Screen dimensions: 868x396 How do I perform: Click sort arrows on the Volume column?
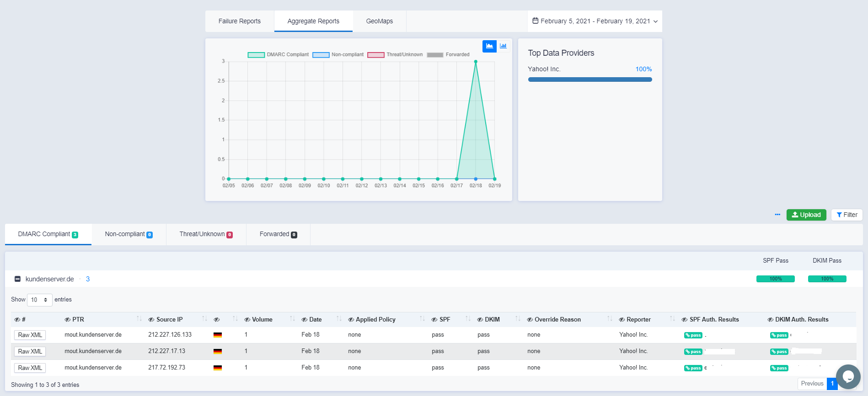[292, 319]
